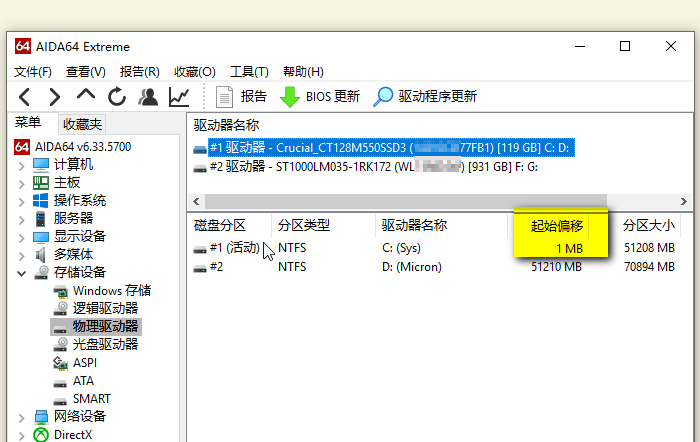Viewport: 700px width, 442px height.
Task: Go forward with the right arrow toolbar icon
Action: (x=54, y=97)
